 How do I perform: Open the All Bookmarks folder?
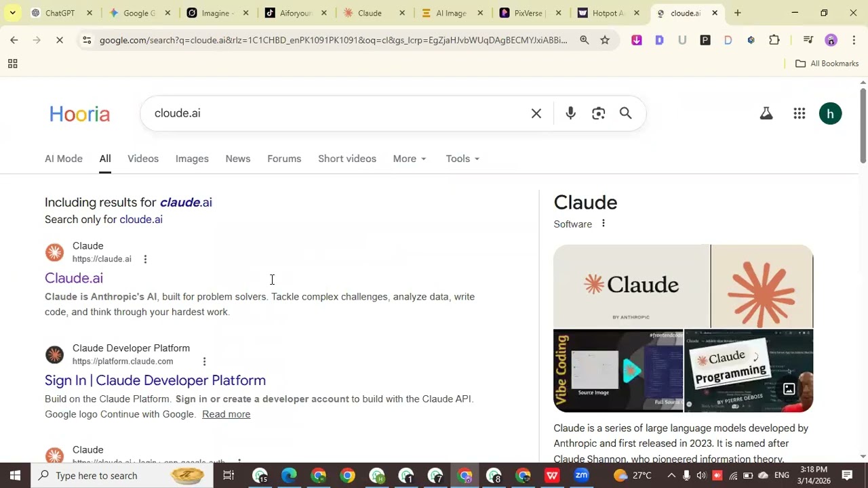(x=827, y=64)
